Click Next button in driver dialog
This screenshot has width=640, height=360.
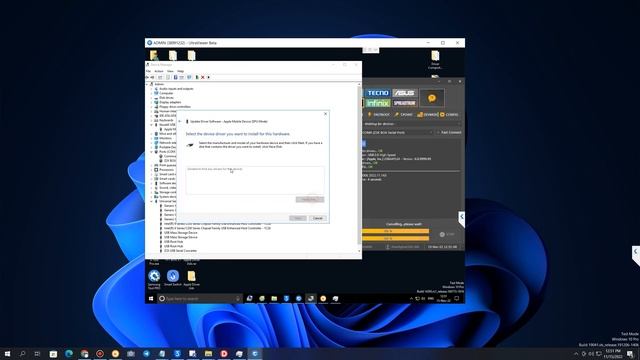tap(298, 218)
